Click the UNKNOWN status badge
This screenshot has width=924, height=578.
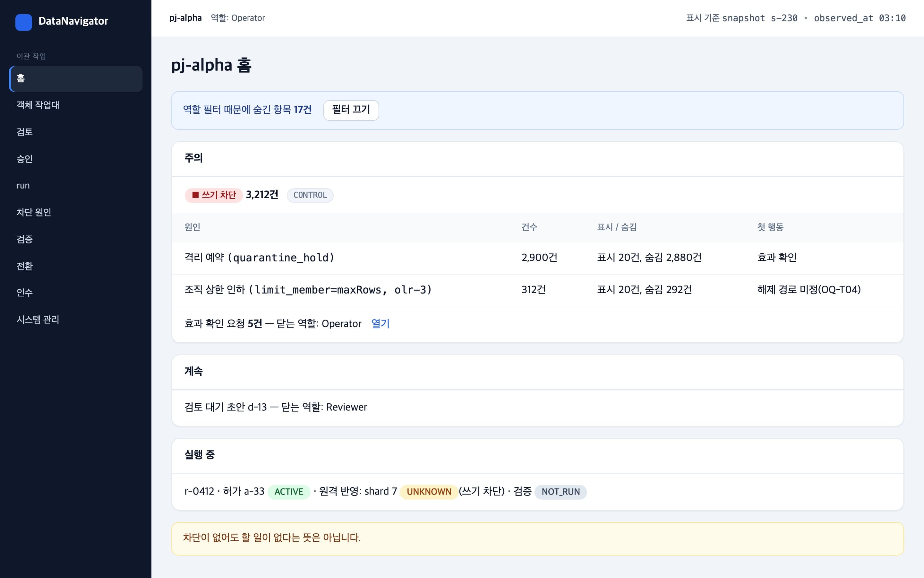[x=429, y=492]
